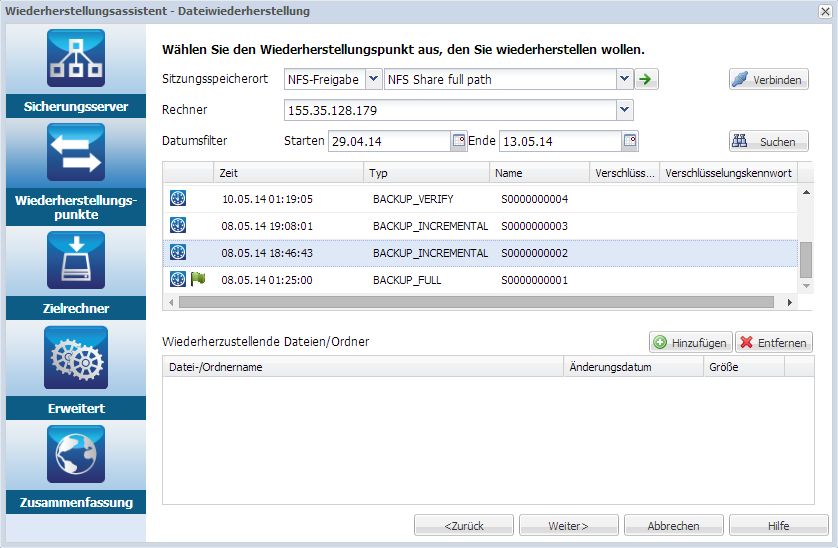This screenshot has height=548, width=838.
Task: Click recovery point icon for S0000000004
Action: point(178,198)
